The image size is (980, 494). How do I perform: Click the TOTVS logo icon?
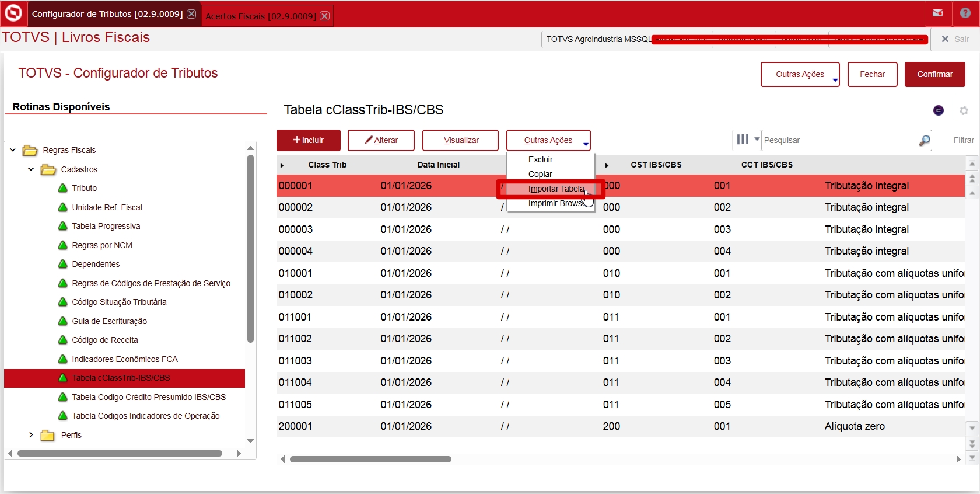13,13
